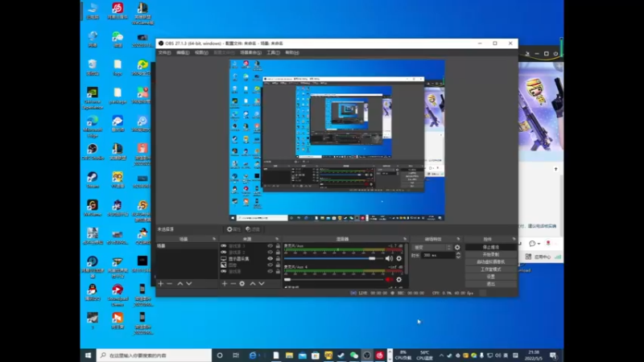The image size is (644, 362).
Task: Open the 帮助(H) menu in OBS
Action: tap(292, 52)
